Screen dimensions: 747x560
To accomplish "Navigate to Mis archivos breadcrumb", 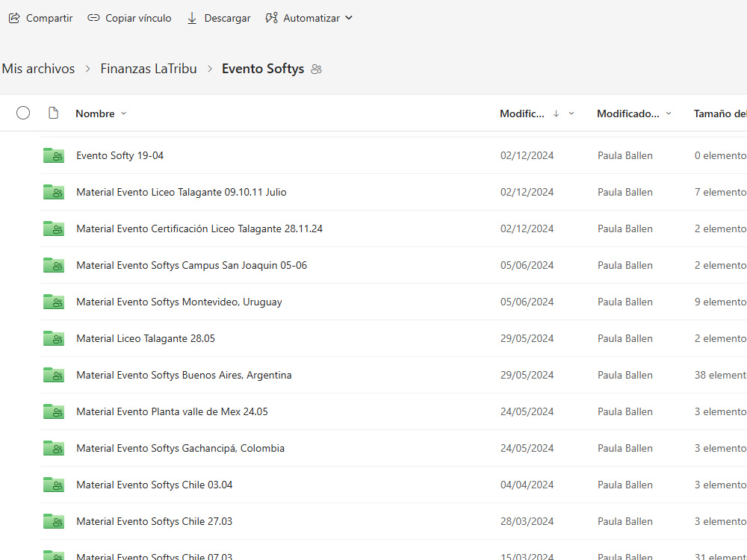I will [x=38, y=69].
